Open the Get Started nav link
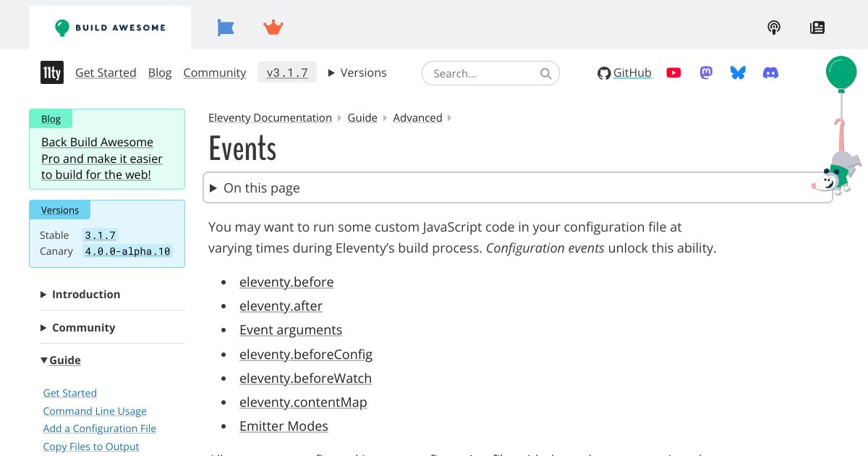This screenshot has height=456, width=868. [x=106, y=72]
